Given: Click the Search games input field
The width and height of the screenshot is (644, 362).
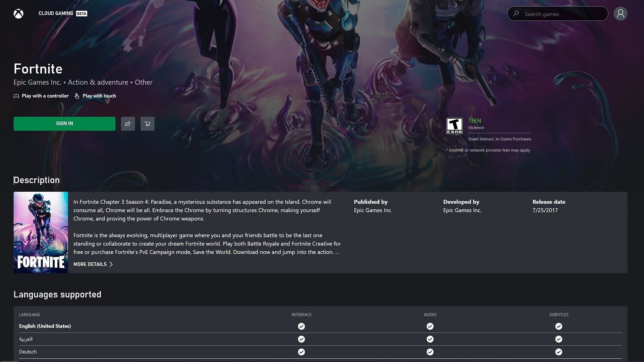Looking at the screenshot, I should point(558,13).
